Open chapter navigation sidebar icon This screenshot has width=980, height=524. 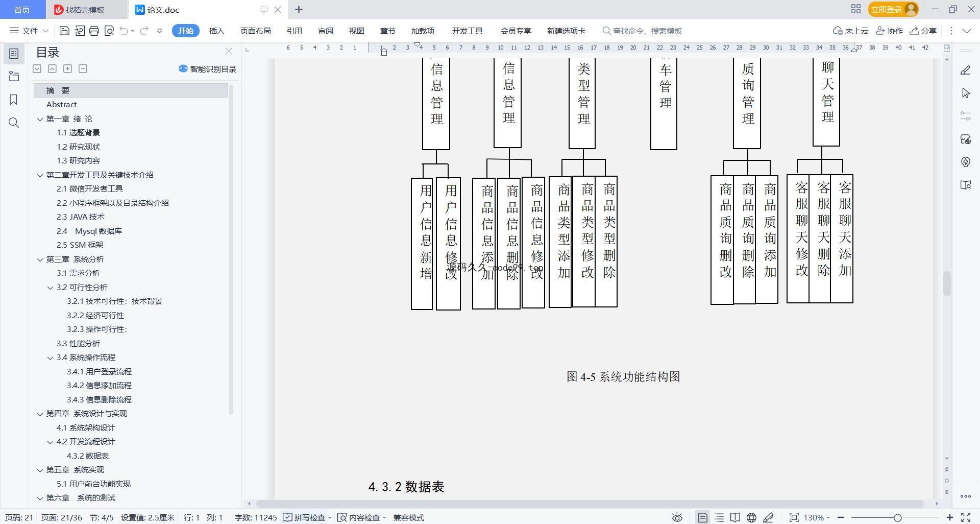pos(14,77)
